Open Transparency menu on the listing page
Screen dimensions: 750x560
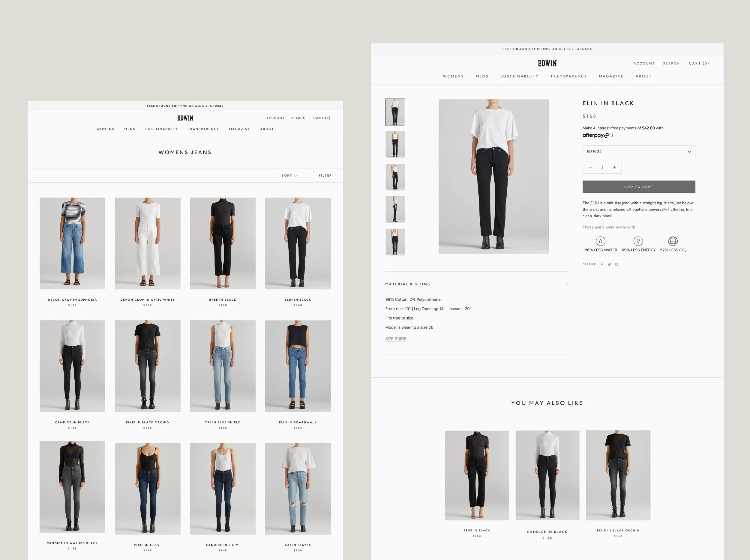pos(203,129)
